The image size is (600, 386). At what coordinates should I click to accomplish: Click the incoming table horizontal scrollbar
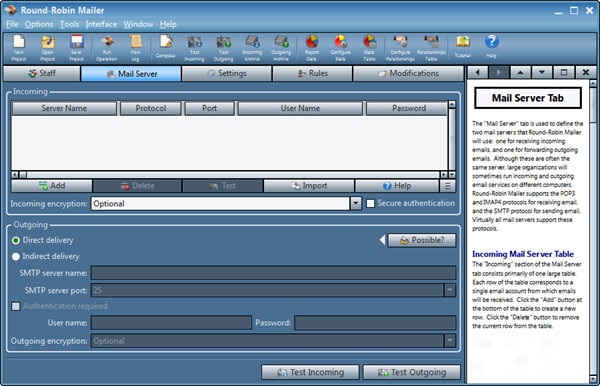229,175
